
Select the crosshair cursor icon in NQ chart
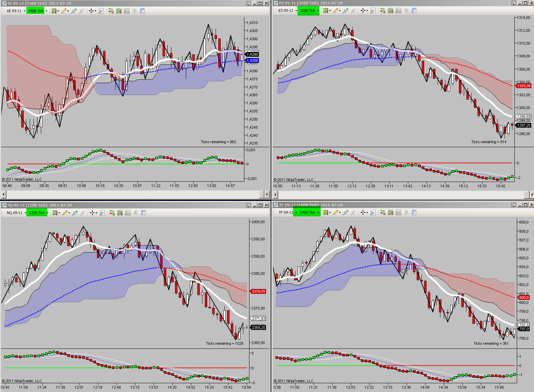pyautogui.click(x=92, y=213)
